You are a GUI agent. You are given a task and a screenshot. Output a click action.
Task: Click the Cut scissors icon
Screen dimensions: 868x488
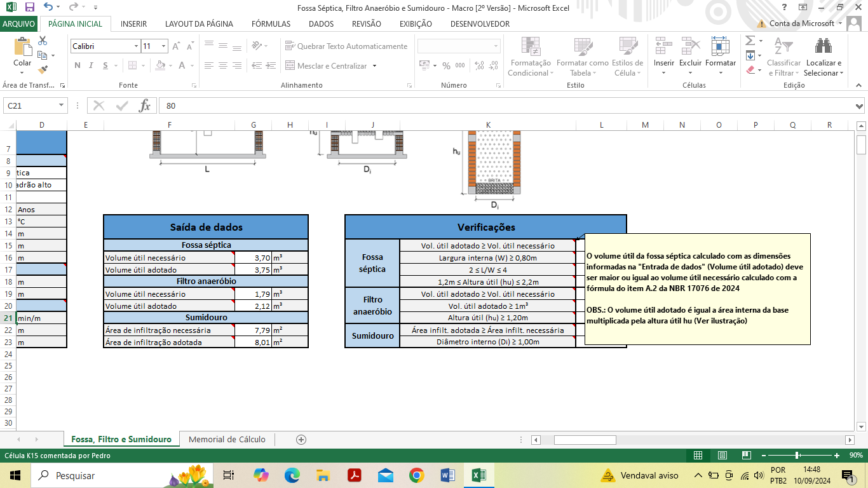[43, 41]
